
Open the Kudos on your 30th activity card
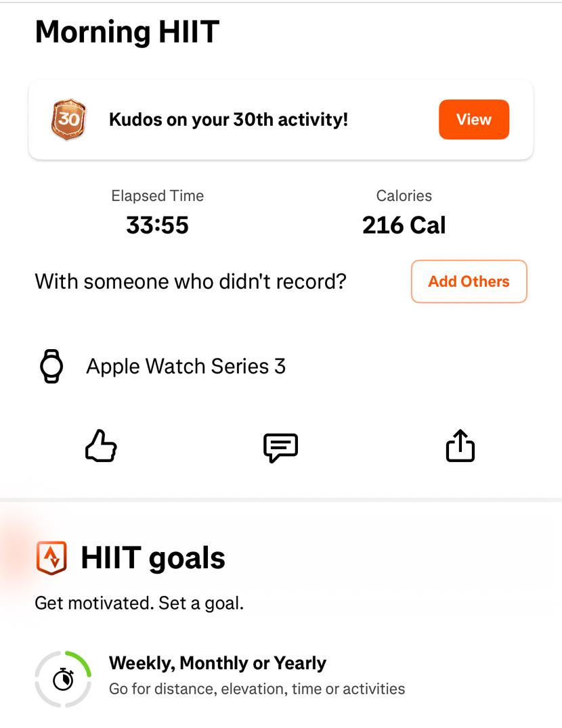pyautogui.click(x=281, y=120)
